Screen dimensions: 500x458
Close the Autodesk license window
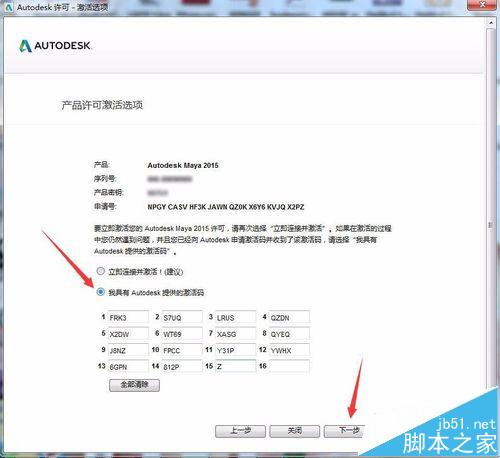point(482,5)
